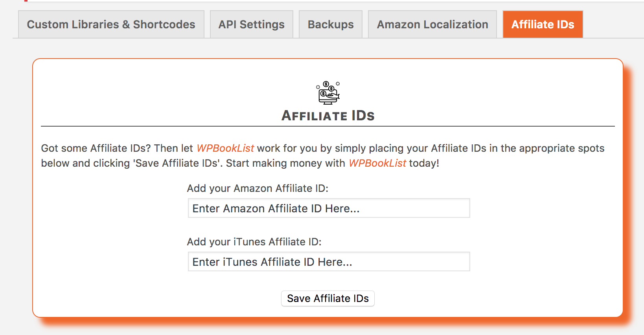Click the orange shadow on panel's right edge
644x335 pixels.
click(x=627, y=189)
